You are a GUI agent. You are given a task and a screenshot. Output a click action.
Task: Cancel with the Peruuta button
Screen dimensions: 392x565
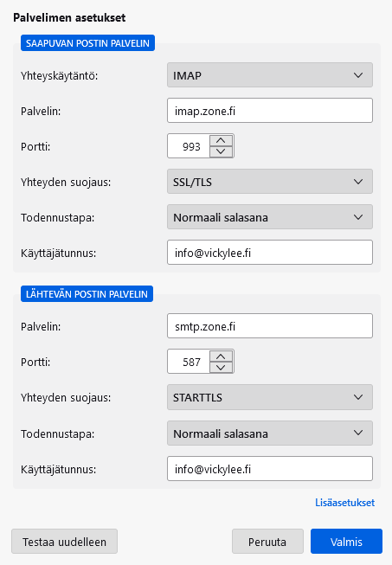pyautogui.click(x=267, y=542)
